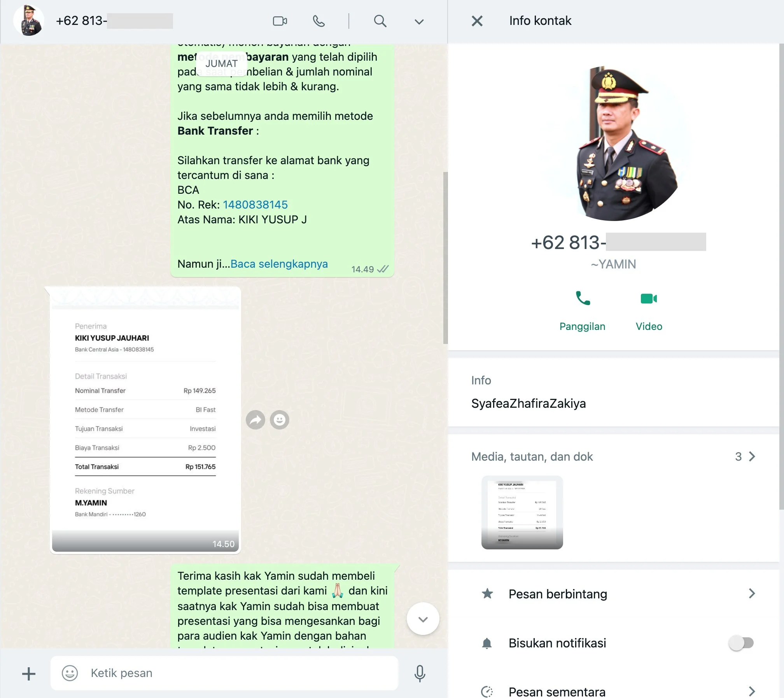This screenshot has height=698, width=784.
Task: Open attachment plus menu
Action: pos(29,673)
